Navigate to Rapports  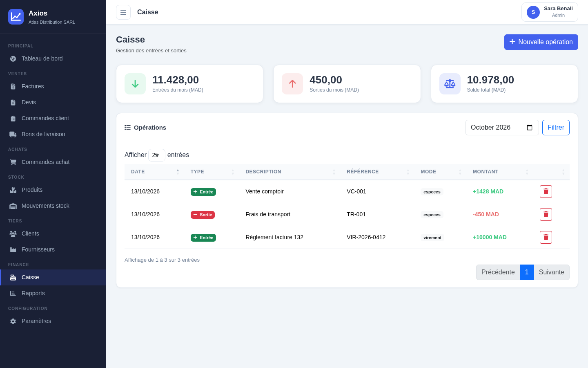53,293
